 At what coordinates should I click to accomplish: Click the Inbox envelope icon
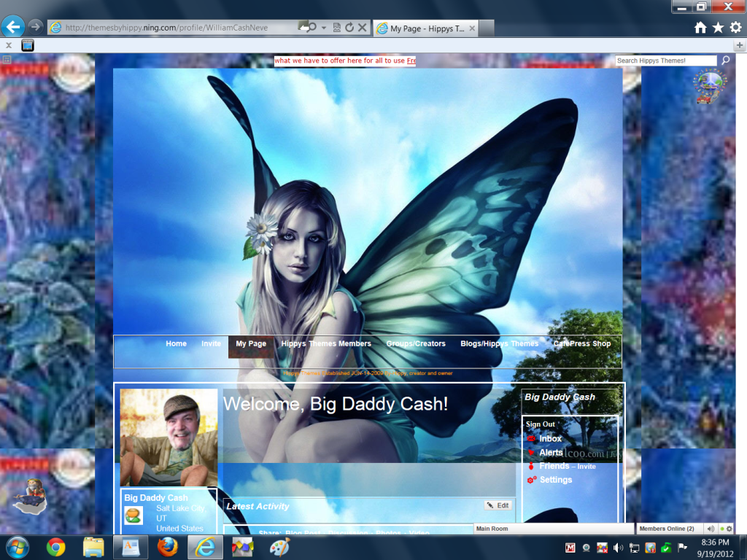coord(531,438)
